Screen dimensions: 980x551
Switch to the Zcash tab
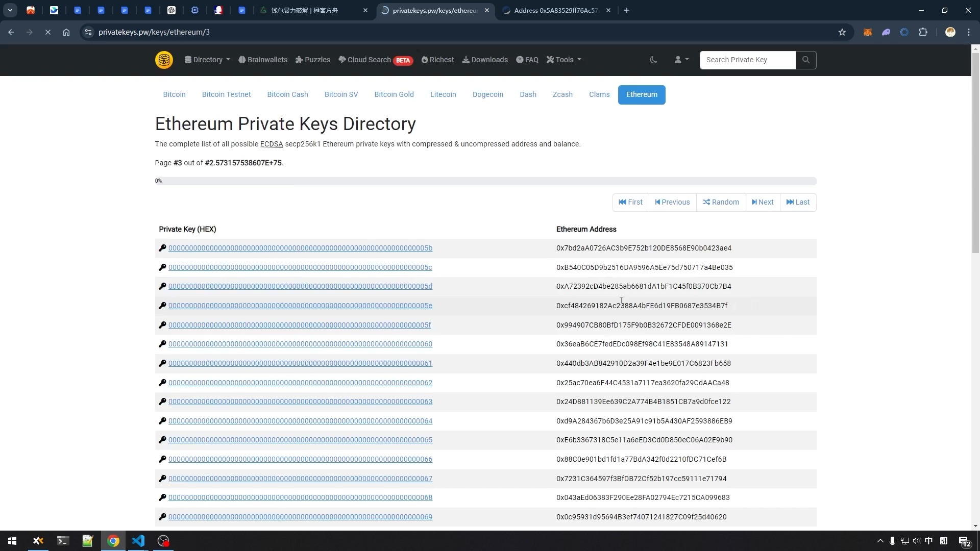click(562, 95)
